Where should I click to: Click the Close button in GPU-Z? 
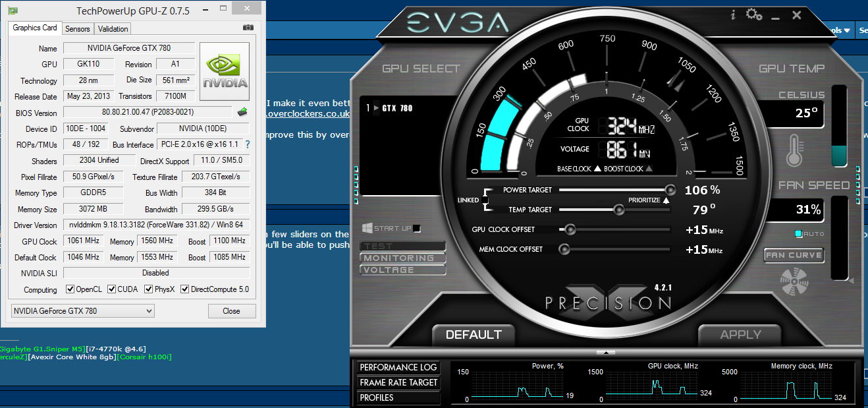(x=232, y=311)
